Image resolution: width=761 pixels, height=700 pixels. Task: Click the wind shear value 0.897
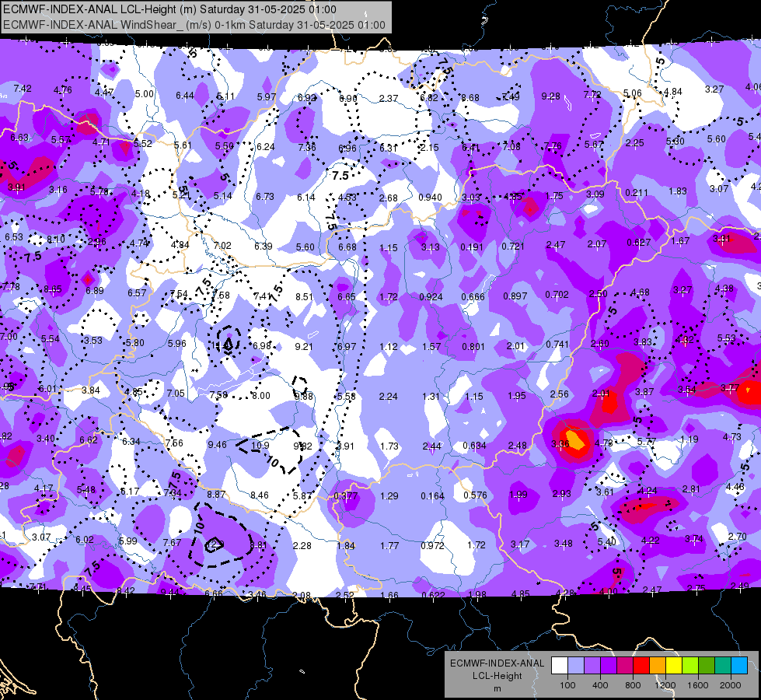(x=515, y=296)
